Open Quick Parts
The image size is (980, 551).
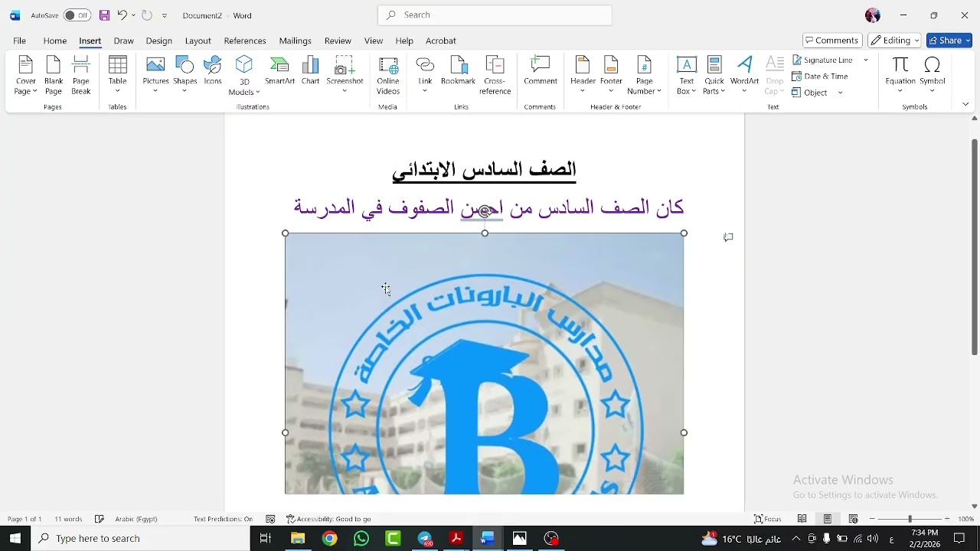coord(714,75)
